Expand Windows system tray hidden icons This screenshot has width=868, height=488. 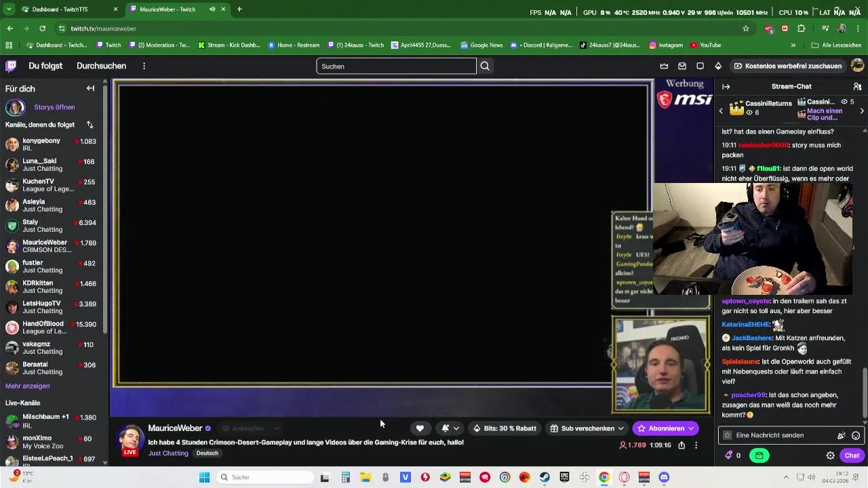click(787, 477)
